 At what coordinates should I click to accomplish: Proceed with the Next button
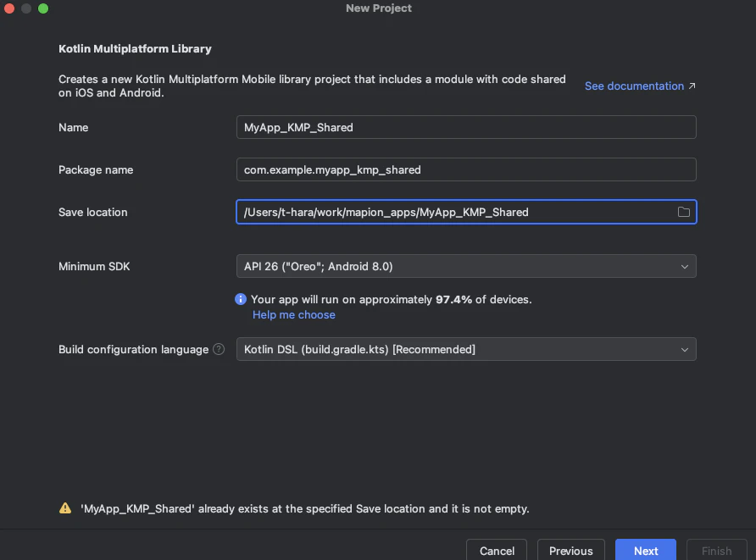[646, 551]
